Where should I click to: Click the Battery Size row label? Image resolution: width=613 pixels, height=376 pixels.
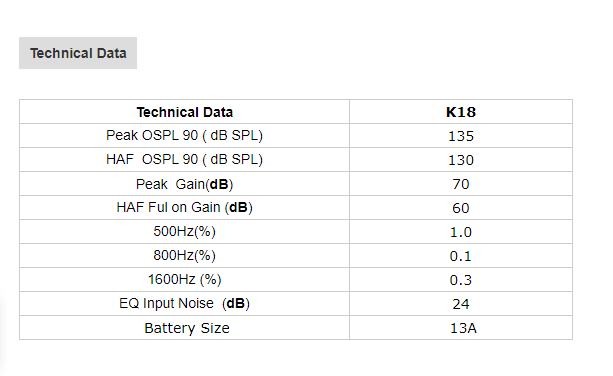[187, 328]
